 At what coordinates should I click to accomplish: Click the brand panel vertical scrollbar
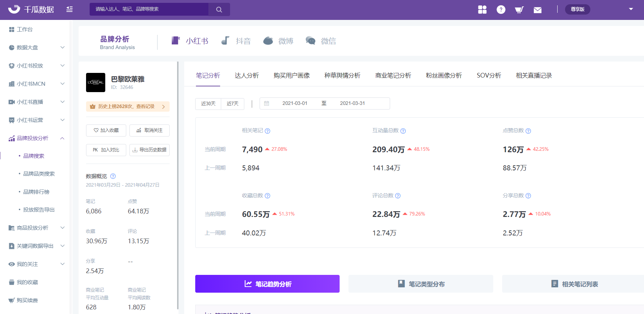point(178,186)
